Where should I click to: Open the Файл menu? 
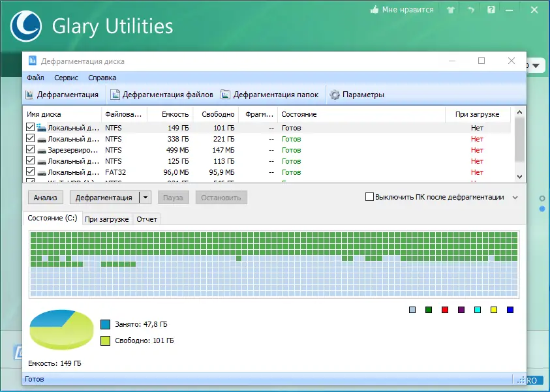click(x=35, y=78)
